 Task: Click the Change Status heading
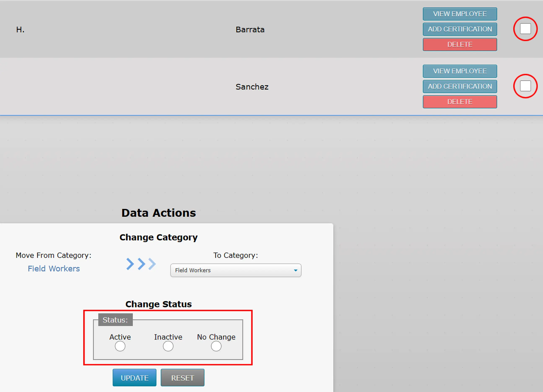(x=158, y=304)
